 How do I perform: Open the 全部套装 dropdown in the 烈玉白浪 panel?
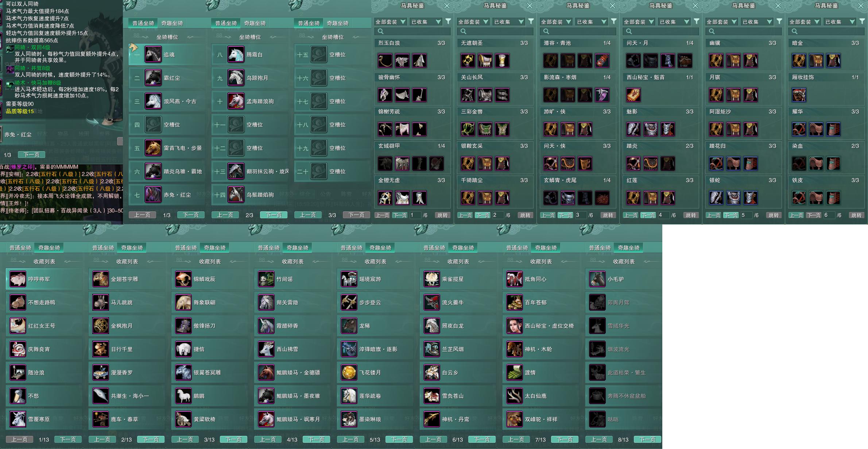pyautogui.click(x=391, y=22)
